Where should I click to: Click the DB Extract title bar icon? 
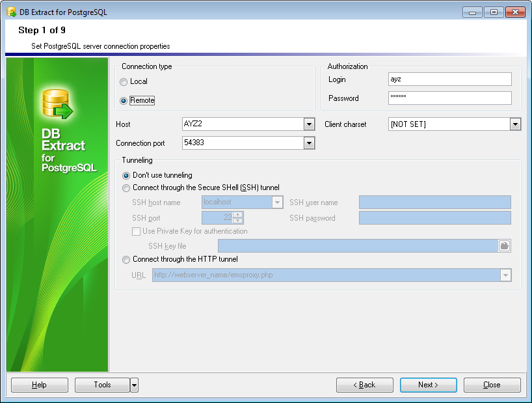[11, 12]
